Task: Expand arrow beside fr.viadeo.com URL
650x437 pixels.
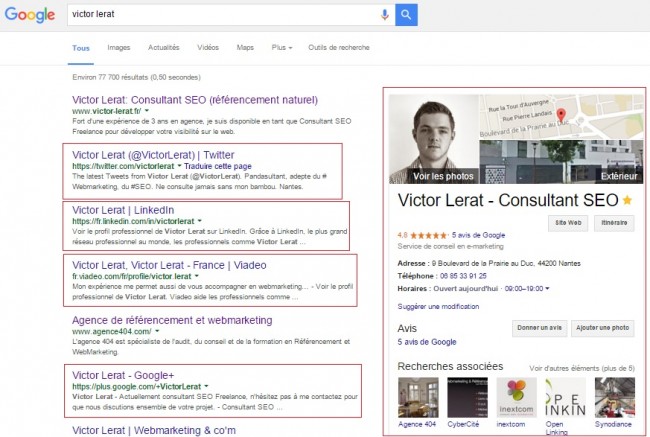Action: [197, 276]
